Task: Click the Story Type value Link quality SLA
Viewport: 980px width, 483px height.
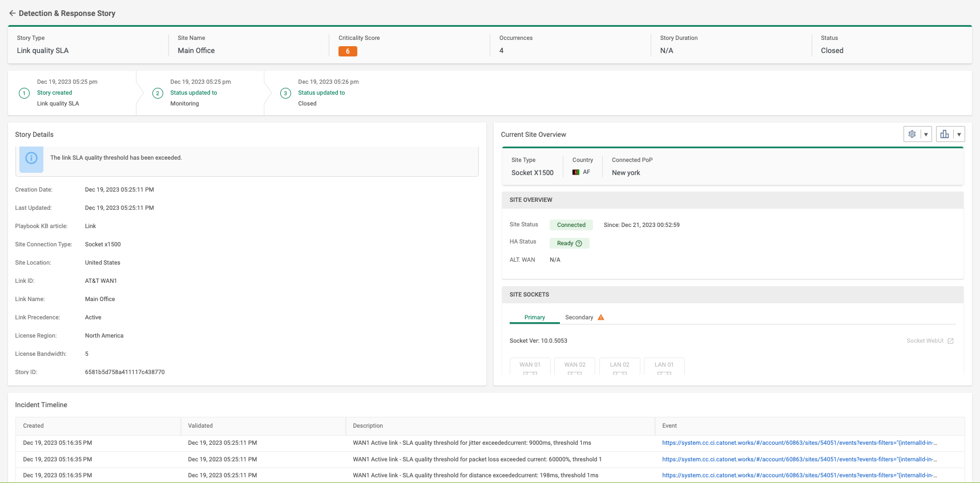Action: click(x=43, y=51)
